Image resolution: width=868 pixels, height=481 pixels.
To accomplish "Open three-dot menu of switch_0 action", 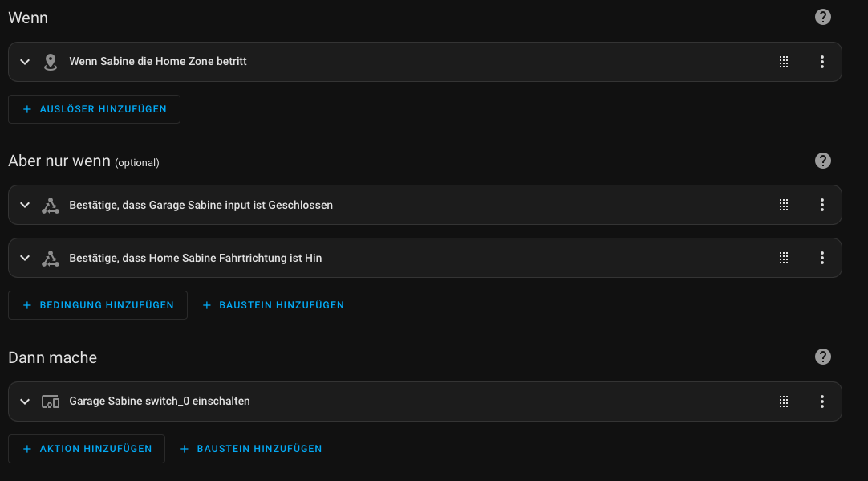I will coord(822,402).
